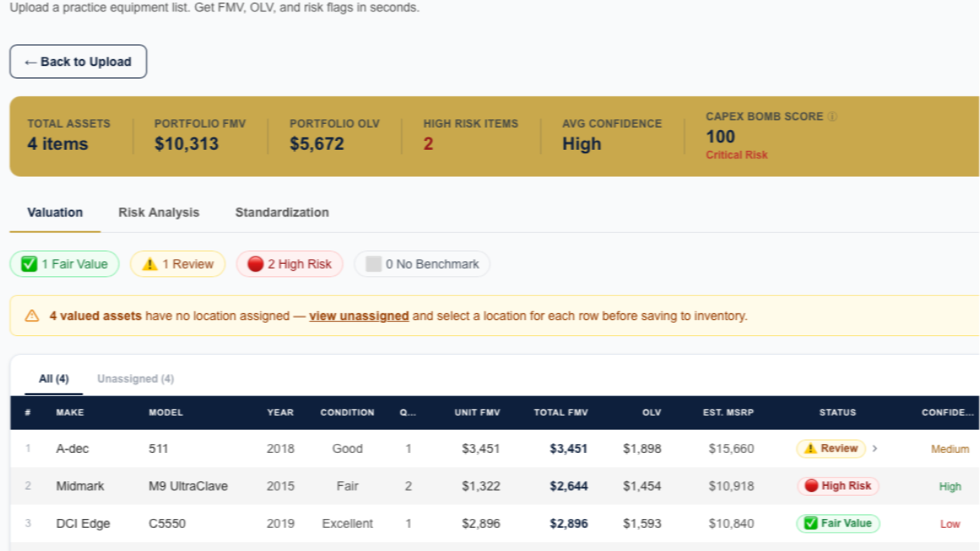The height and width of the screenshot is (551, 980).
Task: Select the Unassigned (4) sub-tab
Action: (x=136, y=379)
